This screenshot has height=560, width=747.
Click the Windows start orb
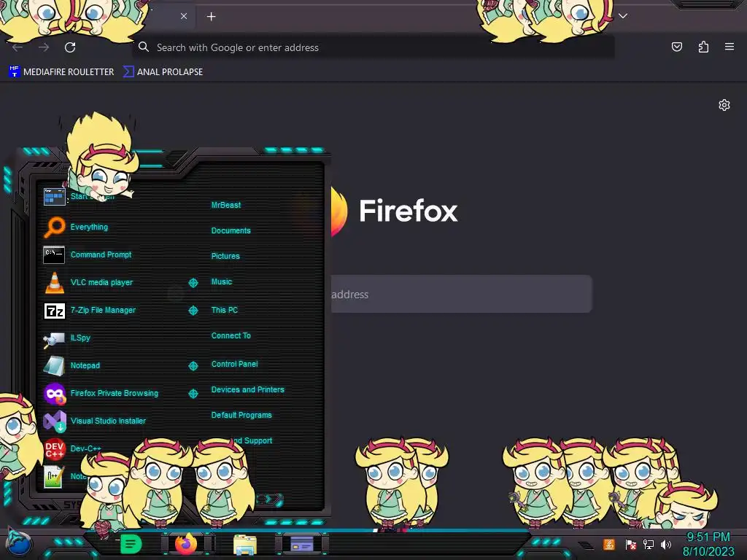tap(19, 543)
